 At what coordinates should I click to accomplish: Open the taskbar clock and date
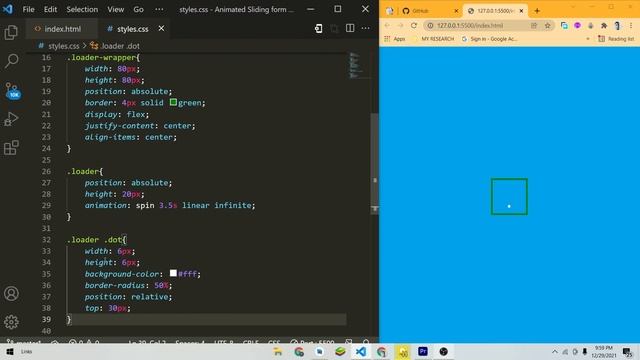point(604,351)
